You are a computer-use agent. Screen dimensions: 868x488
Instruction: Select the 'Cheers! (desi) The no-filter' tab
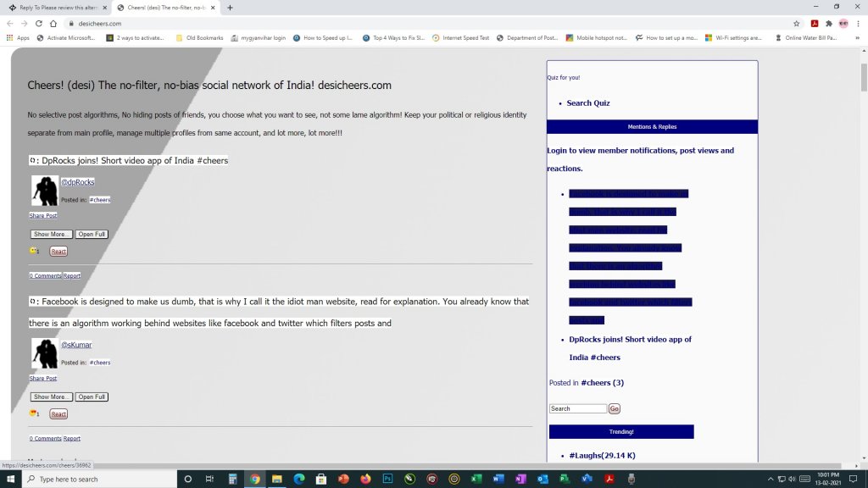coord(165,8)
